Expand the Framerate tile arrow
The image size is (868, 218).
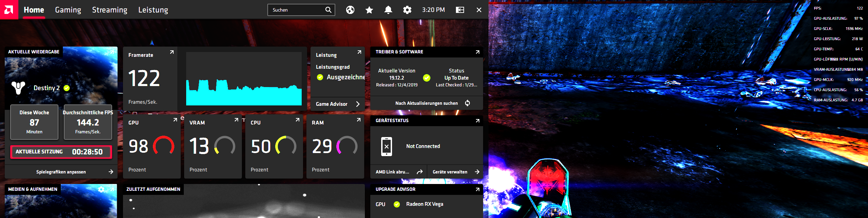(172, 52)
